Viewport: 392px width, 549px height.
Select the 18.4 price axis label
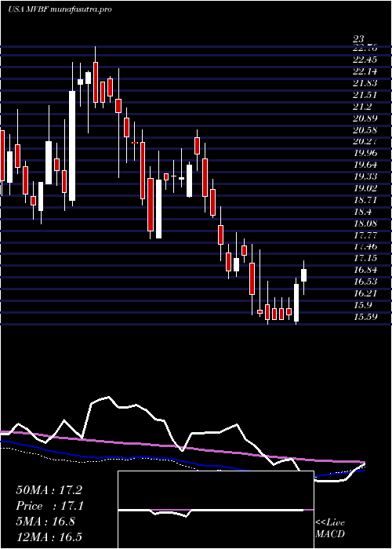[362, 212]
